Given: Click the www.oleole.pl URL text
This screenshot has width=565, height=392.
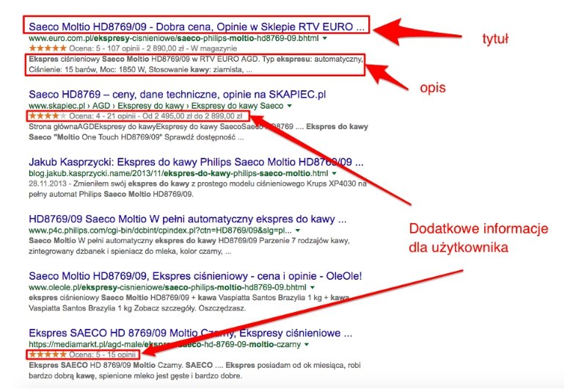Looking at the screenshot, I should click(x=167, y=288).
